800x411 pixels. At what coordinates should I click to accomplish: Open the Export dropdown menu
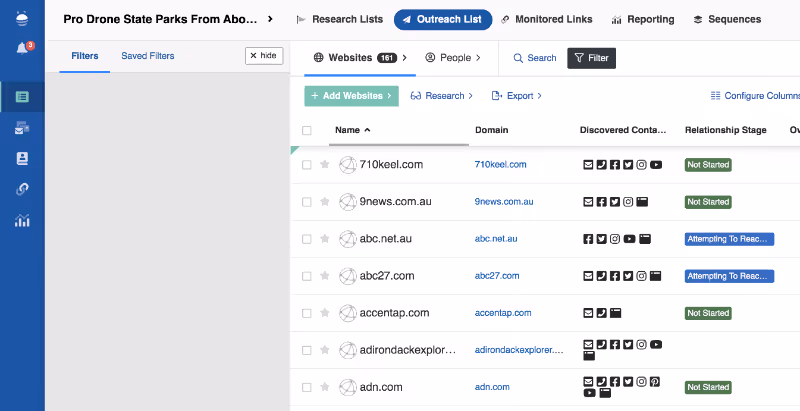[516, 96]
